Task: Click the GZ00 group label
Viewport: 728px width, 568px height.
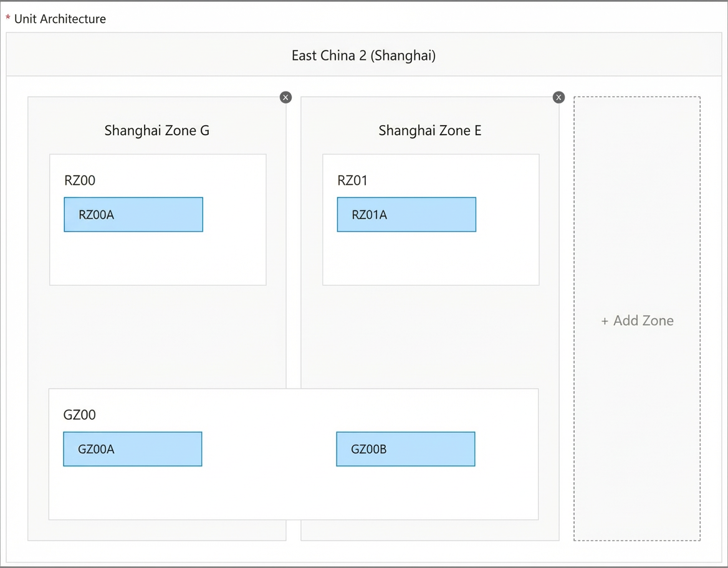Action: [x=79, y=414]
